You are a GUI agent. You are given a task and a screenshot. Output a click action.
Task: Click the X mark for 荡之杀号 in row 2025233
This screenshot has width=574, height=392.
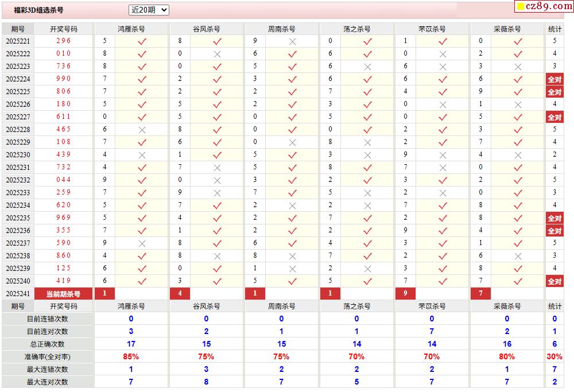click(367, 193)
